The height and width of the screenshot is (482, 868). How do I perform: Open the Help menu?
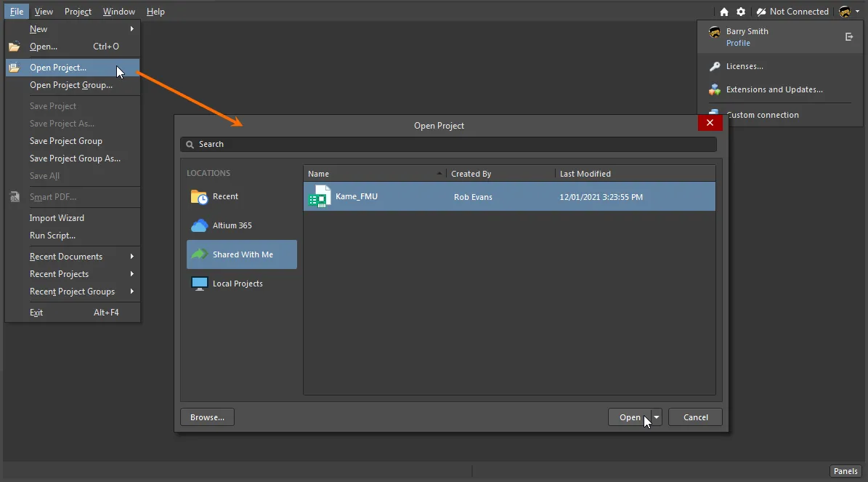[x=155, y=12]
